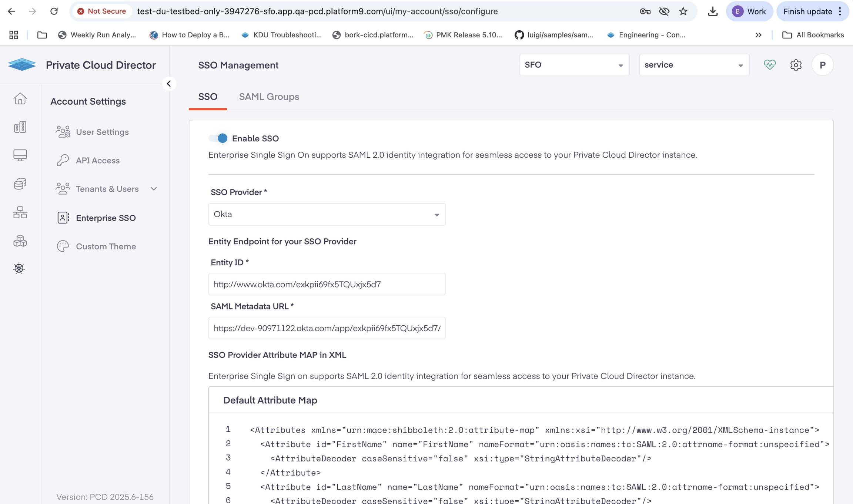Click the storage database sidebar icon
Viewport: 853px width, 504px height.
coord(20,184)
